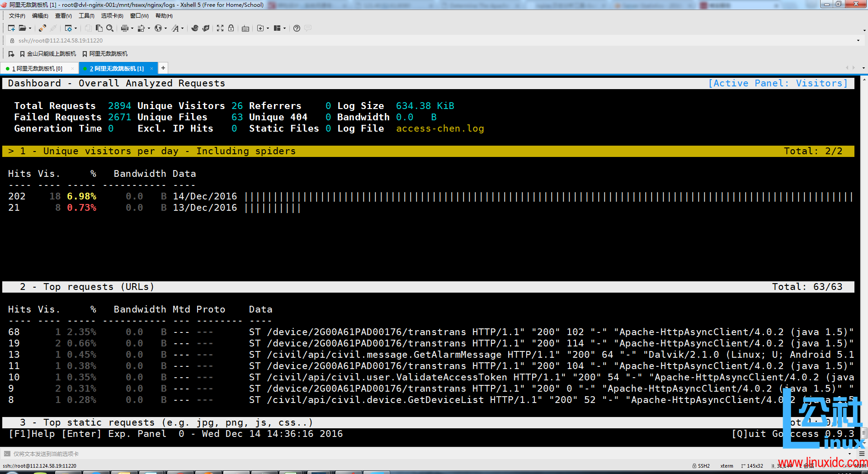Toggle the lock screen padlock icon

point(231,28)
